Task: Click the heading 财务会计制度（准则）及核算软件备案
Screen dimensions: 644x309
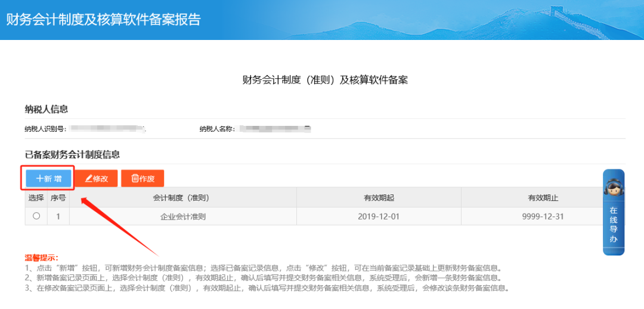Action: click(325, 80)
